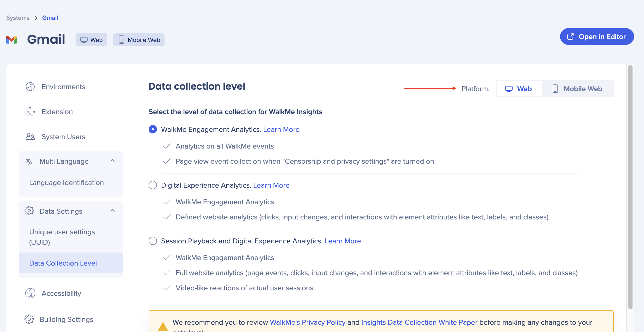Click the Web badge next to Gmail title
This screenshot has width=644, height=332.
pos(91,40)
